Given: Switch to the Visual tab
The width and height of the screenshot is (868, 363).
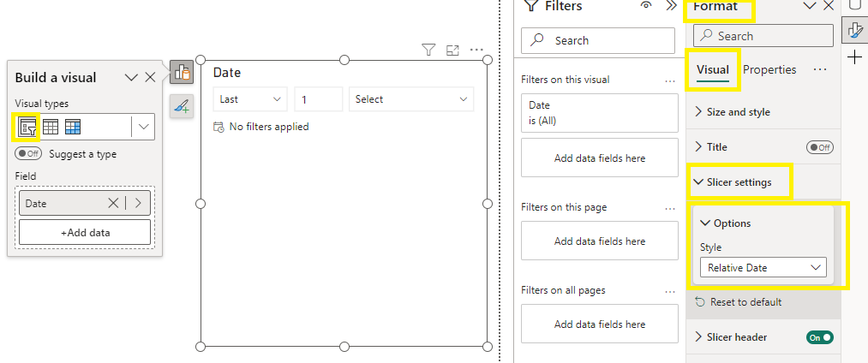Looking at the screenshot, I should (x=712, y=69).
